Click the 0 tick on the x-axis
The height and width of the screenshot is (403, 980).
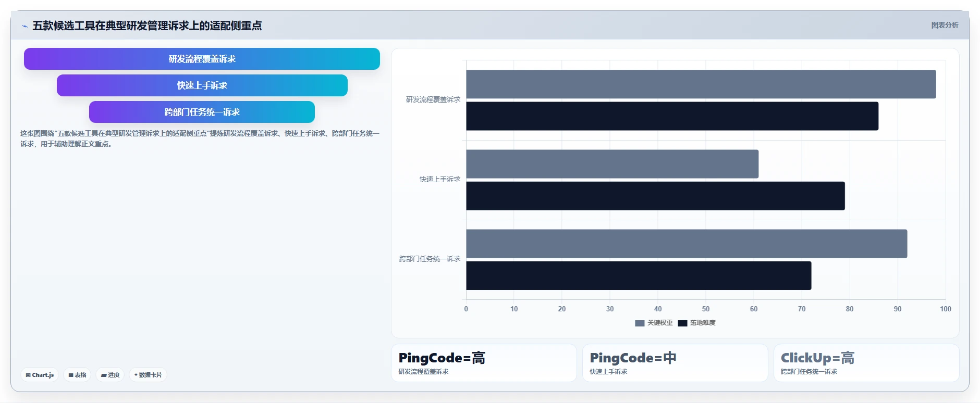(466, 309)
